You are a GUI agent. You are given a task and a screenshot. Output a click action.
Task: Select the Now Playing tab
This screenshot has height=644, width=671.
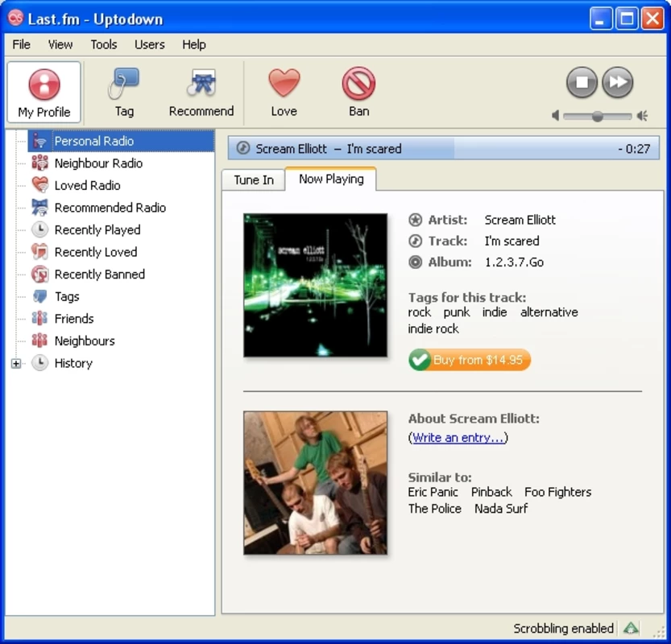331,179
